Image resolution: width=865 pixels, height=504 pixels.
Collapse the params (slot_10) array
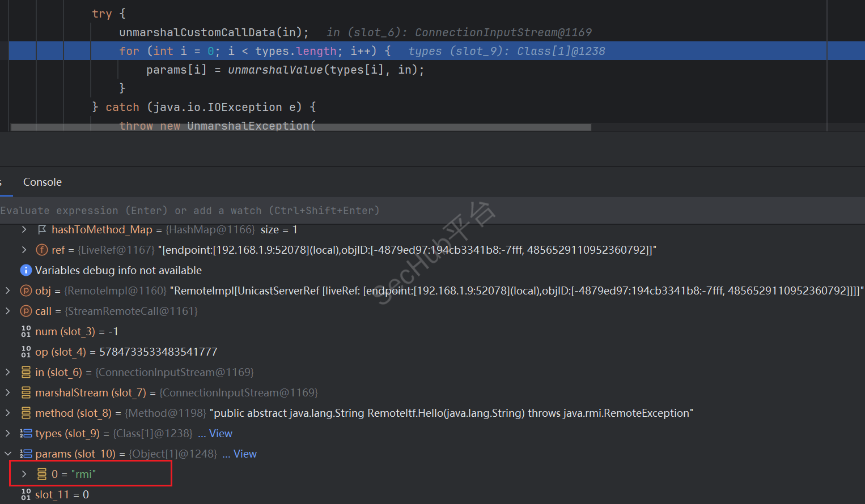(x=8, y=454)
